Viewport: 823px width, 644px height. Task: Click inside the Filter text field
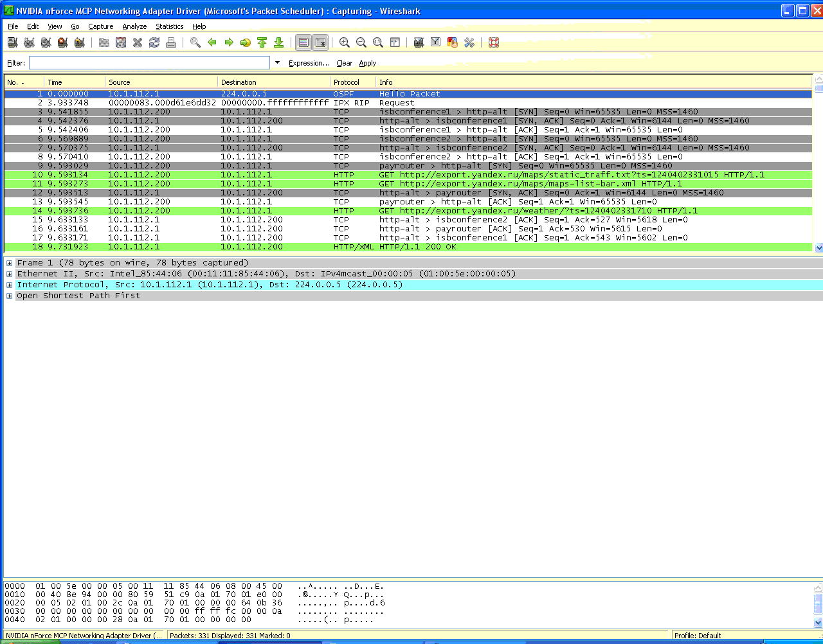(149, 63)
